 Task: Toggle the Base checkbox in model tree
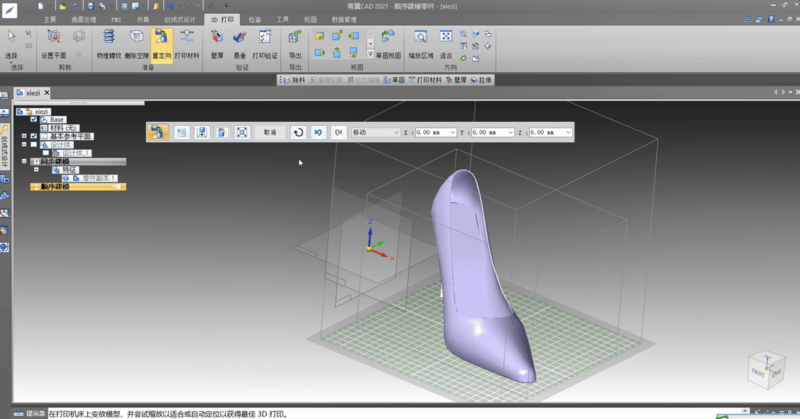[x=34, y=119]
